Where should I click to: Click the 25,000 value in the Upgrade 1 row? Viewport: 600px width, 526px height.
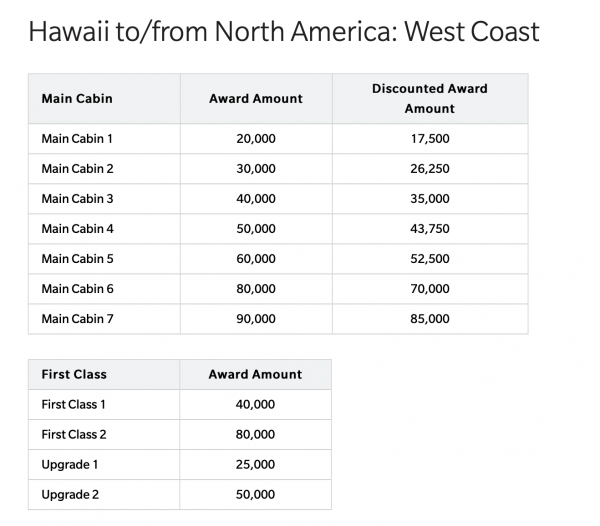click(255, 465)
